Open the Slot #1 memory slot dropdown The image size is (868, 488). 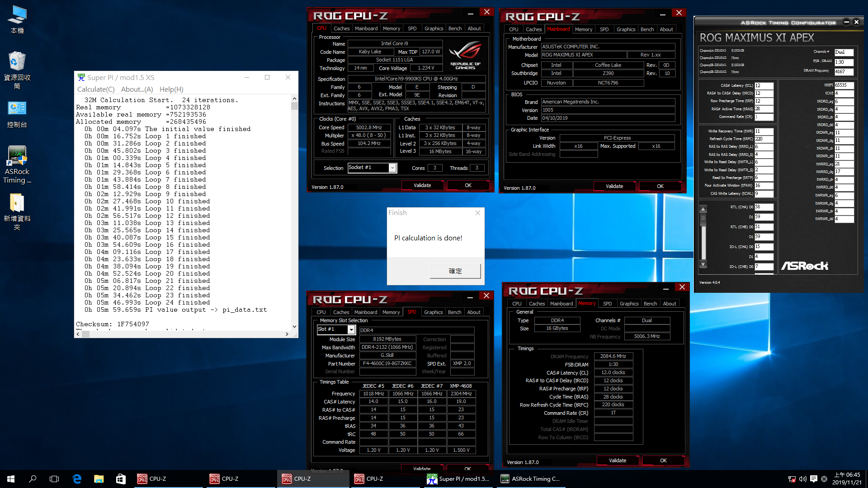pyautogui.click(x=351, y=330)
